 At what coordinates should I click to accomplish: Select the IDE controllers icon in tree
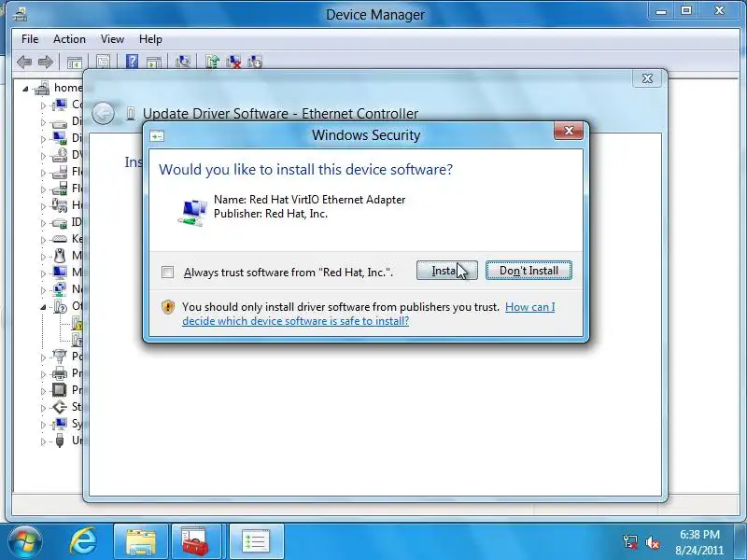[x=60, y=222]
